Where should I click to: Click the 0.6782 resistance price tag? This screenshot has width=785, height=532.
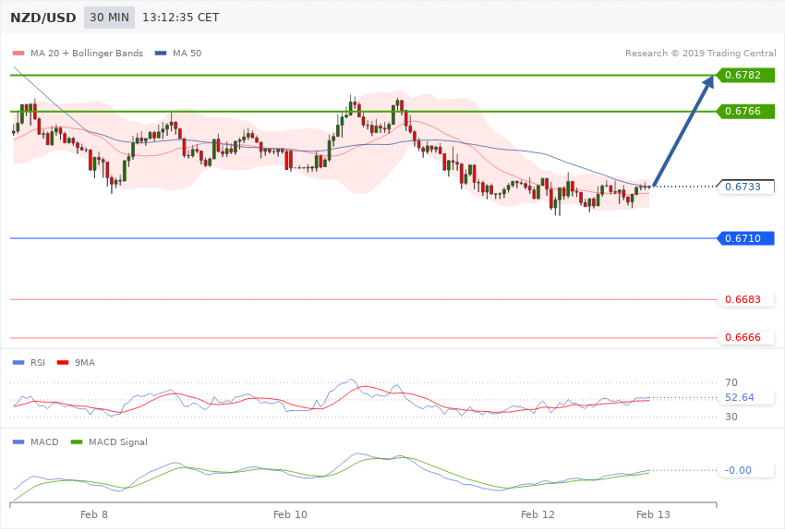(745, 75)
